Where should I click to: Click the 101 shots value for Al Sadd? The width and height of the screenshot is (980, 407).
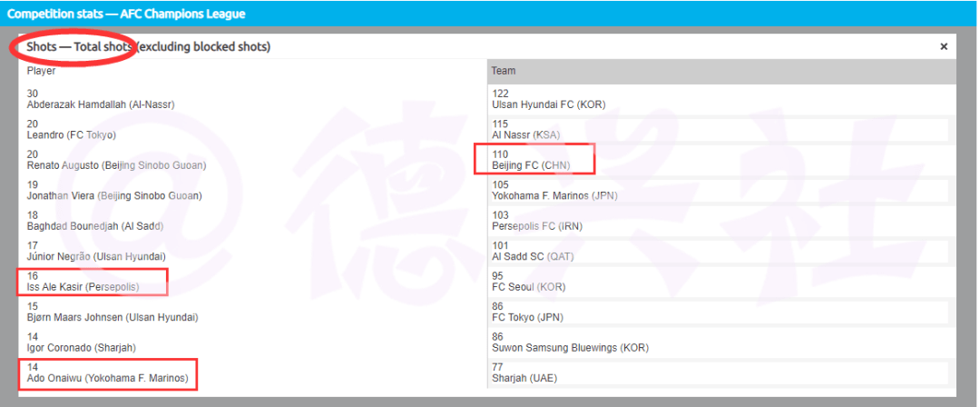(x=501, y=245)
